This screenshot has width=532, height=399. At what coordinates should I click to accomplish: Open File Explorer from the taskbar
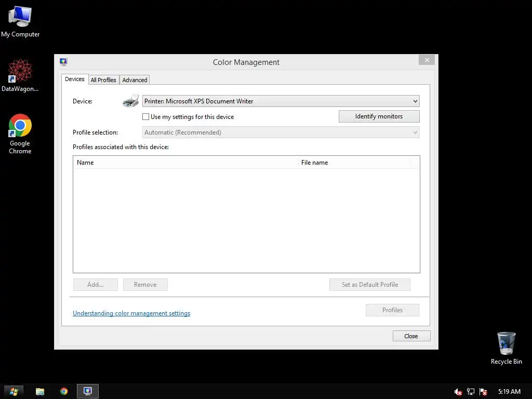tap(40, 391)
